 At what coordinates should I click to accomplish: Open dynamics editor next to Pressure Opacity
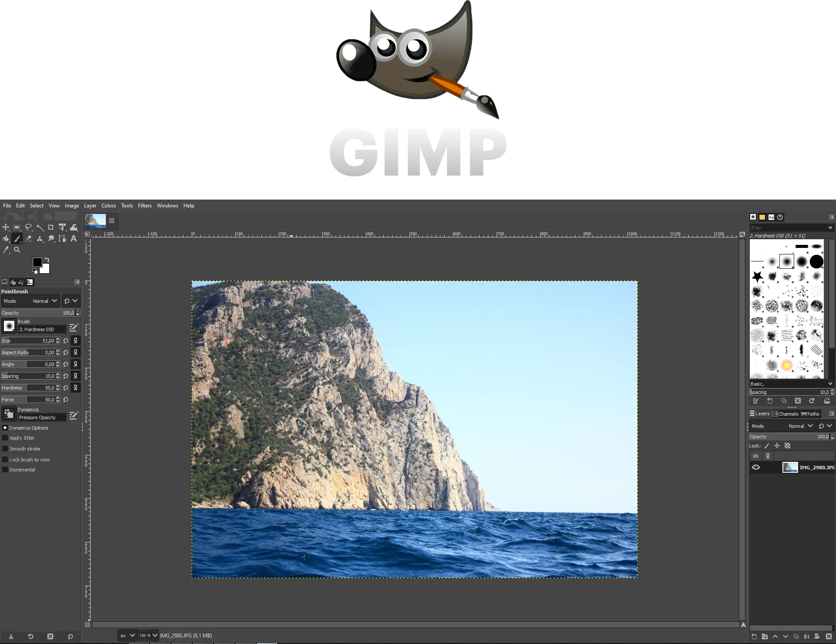(x=74, y=415)
